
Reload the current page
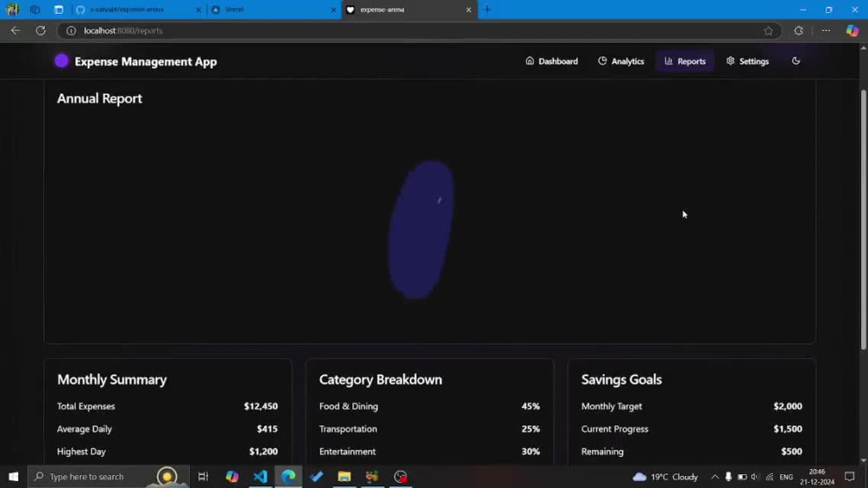[41, 30]
